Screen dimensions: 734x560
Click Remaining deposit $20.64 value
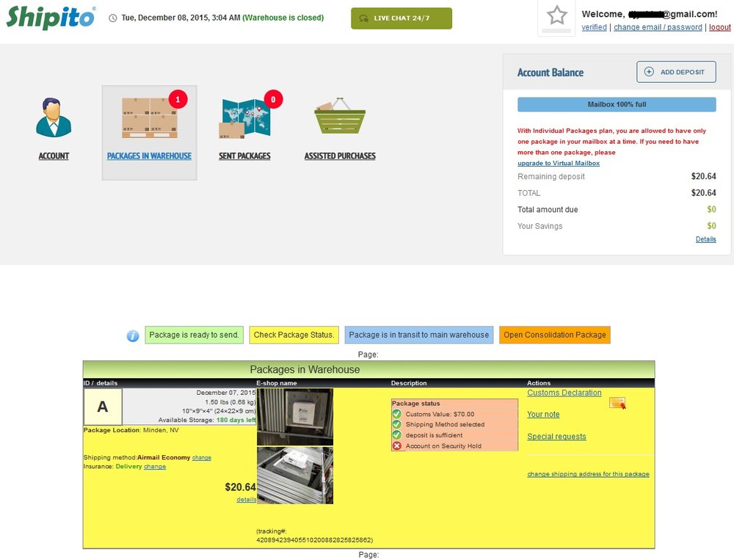click(x=703, y=177)
